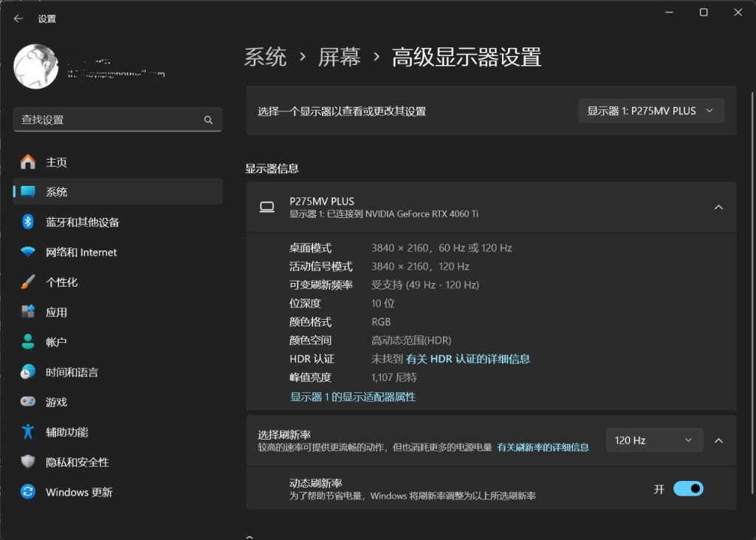The width and height of the screenshot is (756, 540).
Task: Collapse the P275MV PLUS display info section
Action: pos(718,208)
